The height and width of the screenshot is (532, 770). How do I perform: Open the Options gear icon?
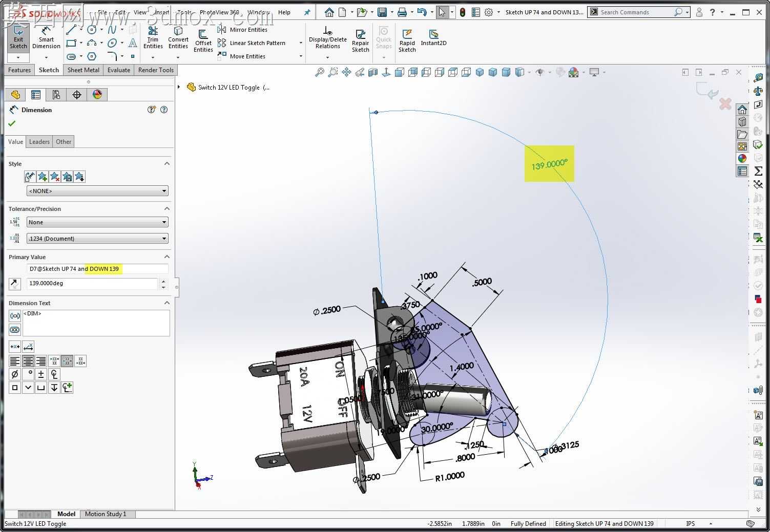click(x=489, y=12)
